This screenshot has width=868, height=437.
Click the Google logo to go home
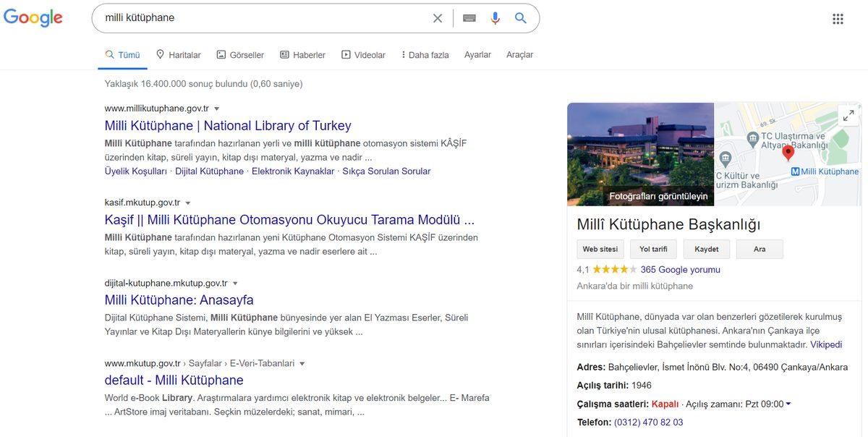click(x=33, y=17)
